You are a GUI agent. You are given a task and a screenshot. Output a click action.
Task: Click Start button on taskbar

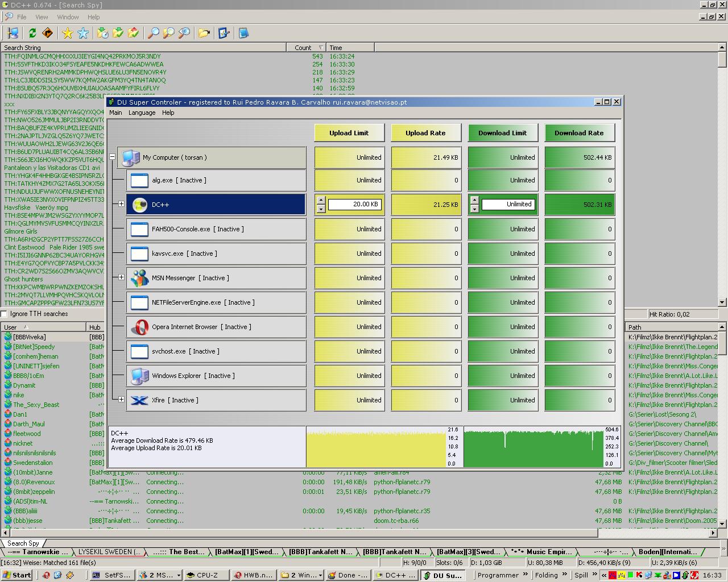(17, 575)
